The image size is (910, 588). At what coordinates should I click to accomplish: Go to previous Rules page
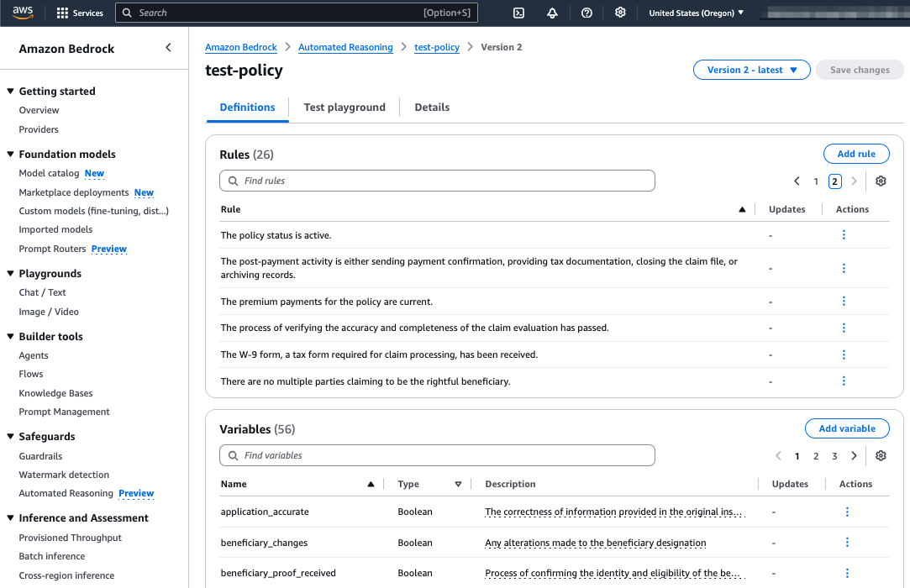pyautogui.click(x=797, y=181)
